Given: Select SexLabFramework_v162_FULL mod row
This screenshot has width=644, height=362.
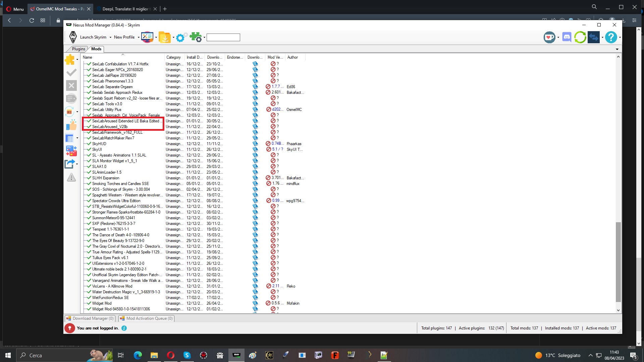Looking at the screenshot, I should pos(193,132).
